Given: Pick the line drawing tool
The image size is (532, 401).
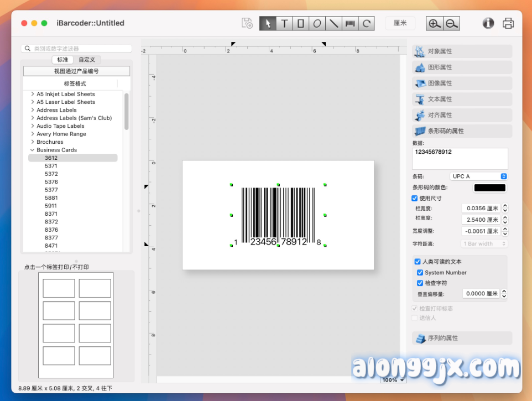Looking at the screenshot, I should (x=334, y=23).
